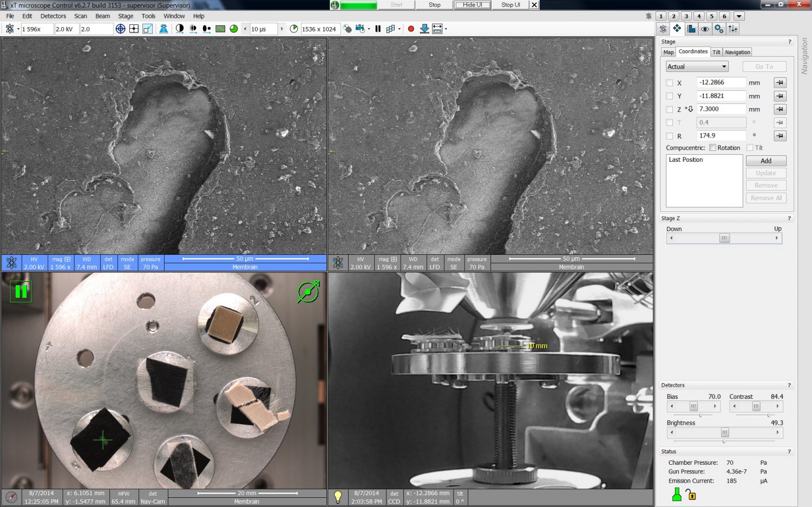
Task: Check the X coordinate checkbox
Action: pyautogui.click(x=670, y=83)
